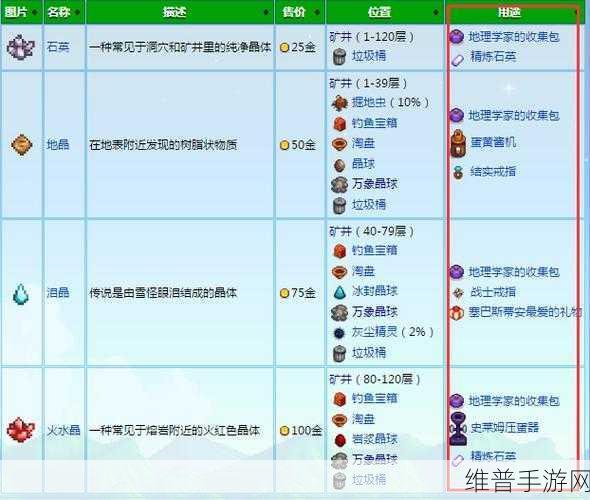Open the 泪晶 item name link
This screenshot has height=500, width=590.
click(x=58, y=292)
